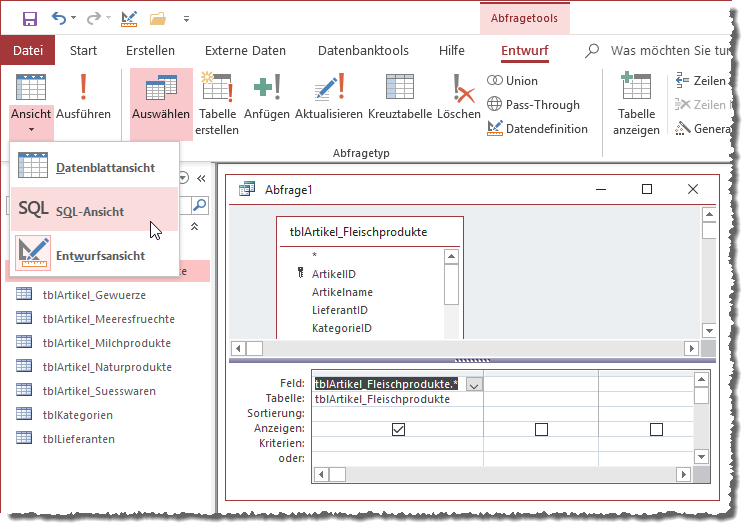This screenshot has width=750, height=530.
Task: Select Union query type
Action: [512, 81]
